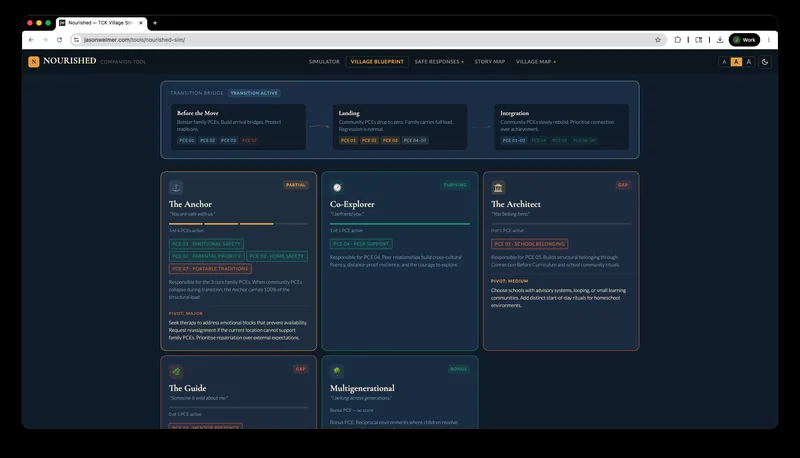Screen dimensions: 800x458
Task: Click PCE 07 tag in Before the Move
Action: pyautogui.click(x=249, y=140)
